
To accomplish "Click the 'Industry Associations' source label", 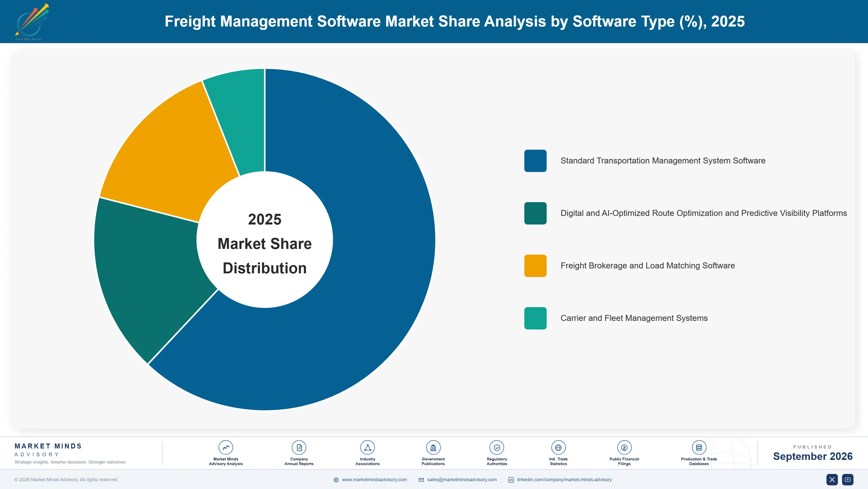I will (368, 461).
